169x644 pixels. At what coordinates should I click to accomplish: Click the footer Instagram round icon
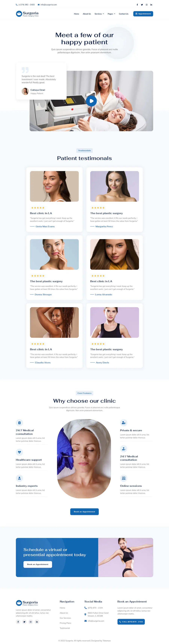30,622
